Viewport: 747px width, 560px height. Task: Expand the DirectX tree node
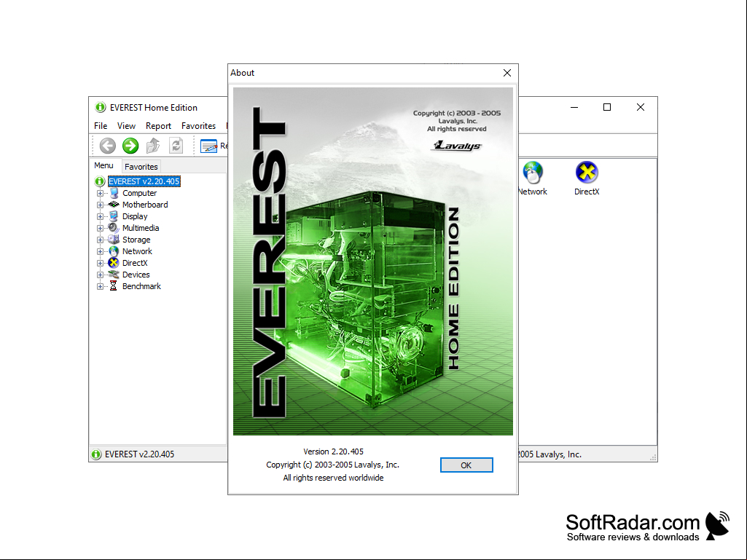click(100, 264)
